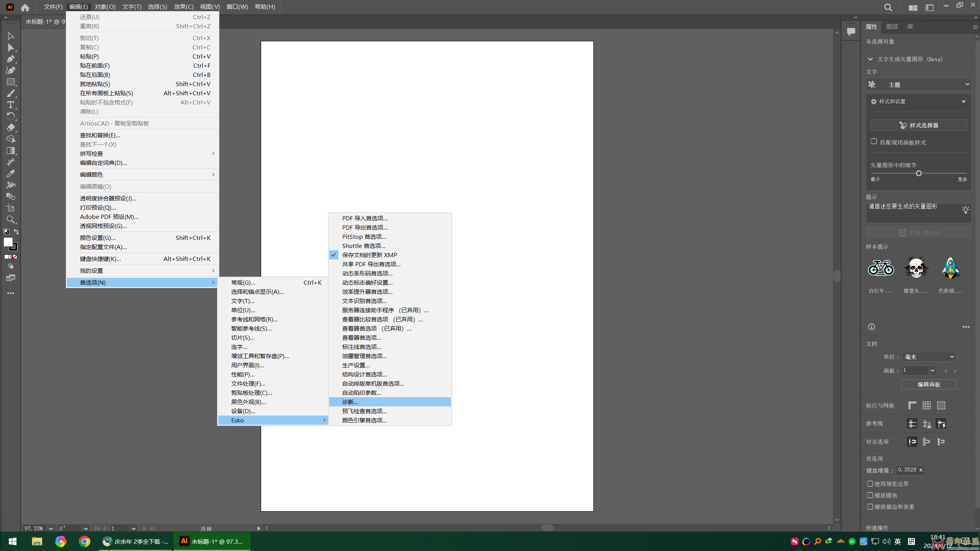Select the Gradient tool
Screen dimensions: 980x551
[x=11, y=151]
